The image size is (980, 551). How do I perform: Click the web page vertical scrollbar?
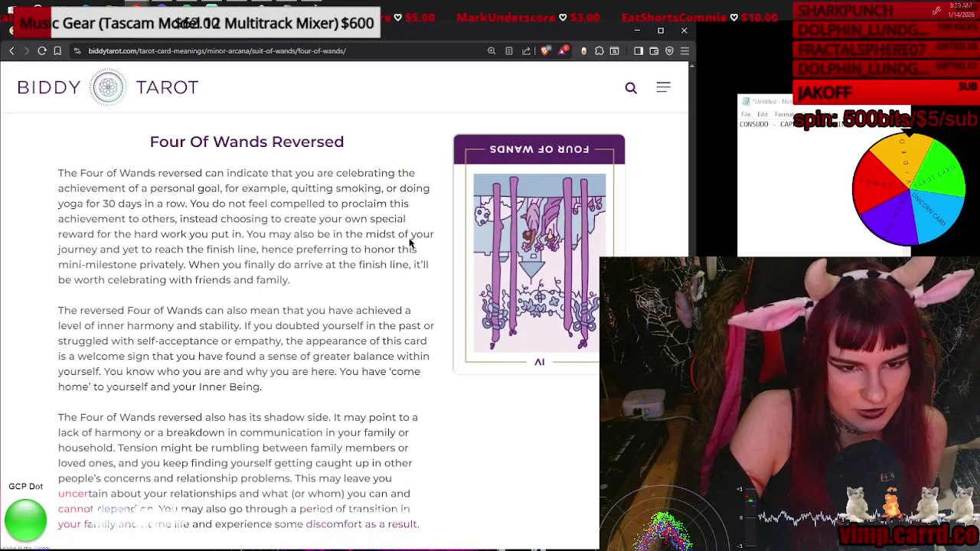[692, 306]
